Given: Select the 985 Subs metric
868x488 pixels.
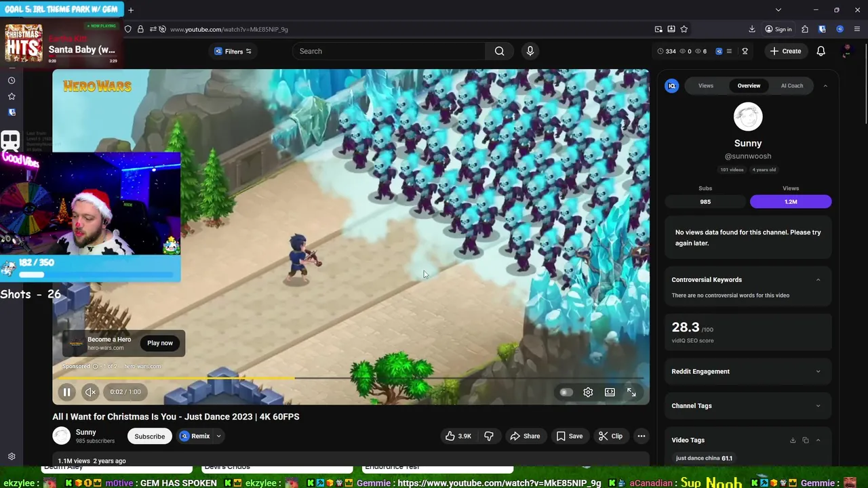Looking at the screenshot, I should click(705, 202).
